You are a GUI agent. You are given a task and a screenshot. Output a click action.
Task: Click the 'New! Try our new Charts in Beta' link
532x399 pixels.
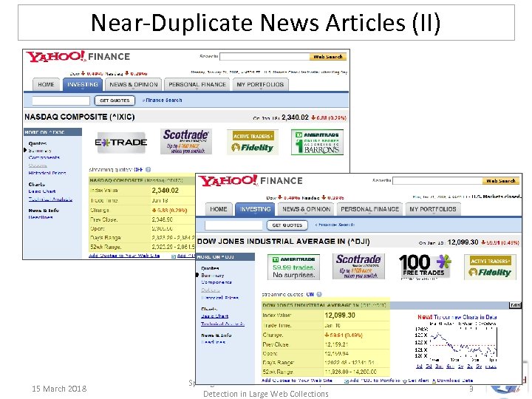(x=457, y=317)
